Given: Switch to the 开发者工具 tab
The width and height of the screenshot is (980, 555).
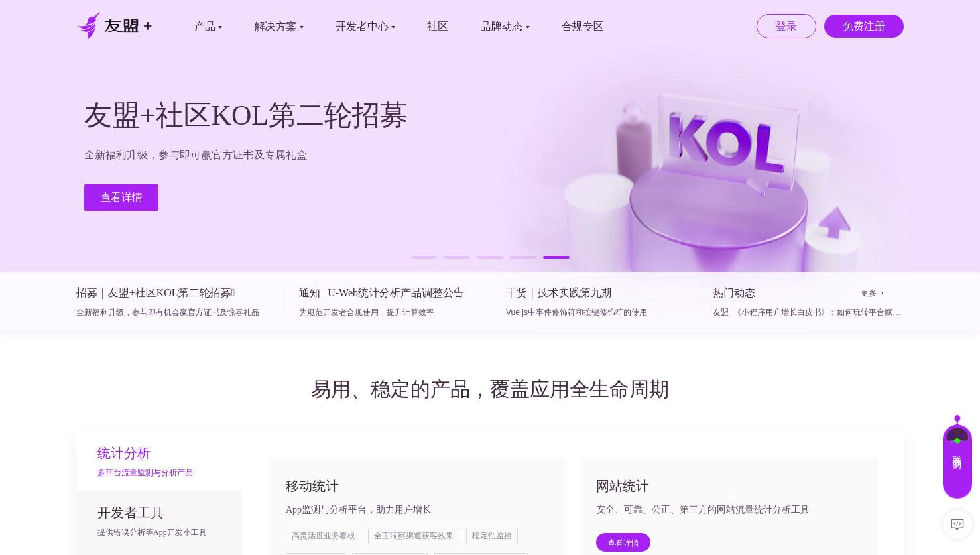Looking at the screenshot, I should pyautogui.click(x=159, y=521).
